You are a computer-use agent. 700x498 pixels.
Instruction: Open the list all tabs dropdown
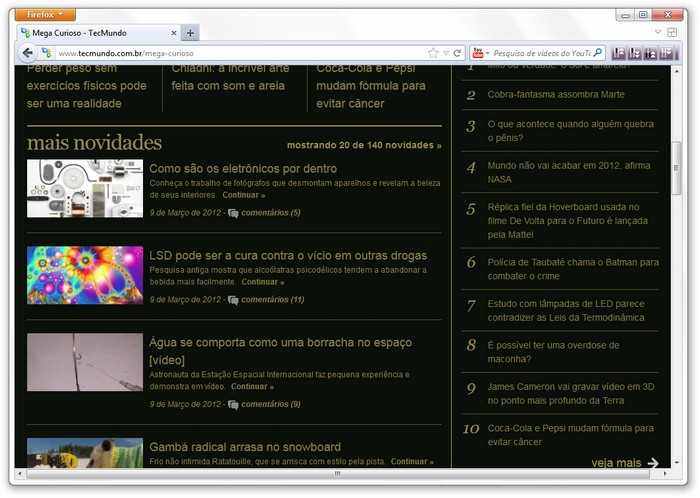tap(658, 32)
